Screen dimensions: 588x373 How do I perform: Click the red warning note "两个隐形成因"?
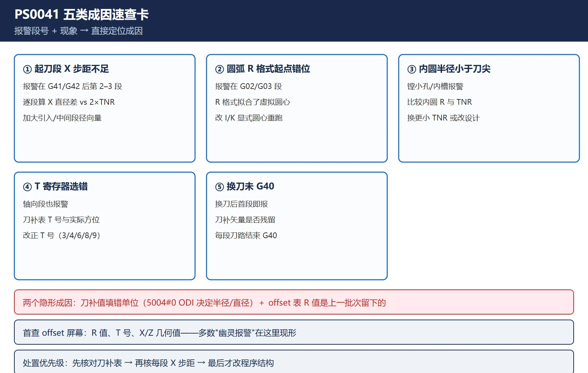tap(294, 302)
